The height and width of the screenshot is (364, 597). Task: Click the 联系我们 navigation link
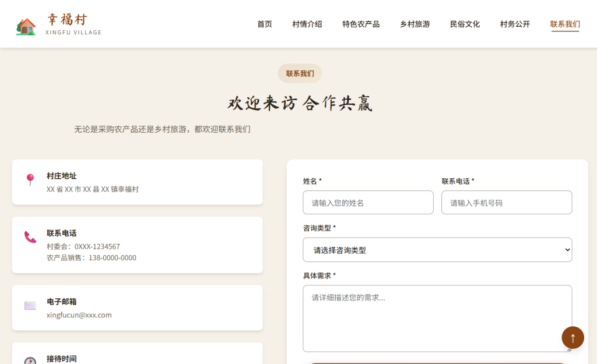(565, 24)
